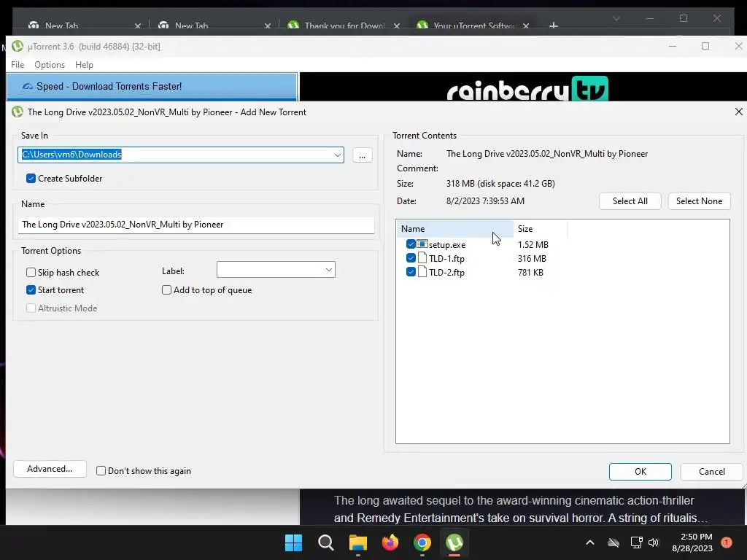Select the TLD-2.ftp file name
Image resolution: width=747 pixels, height=560 pixels.
pos(446,273)
